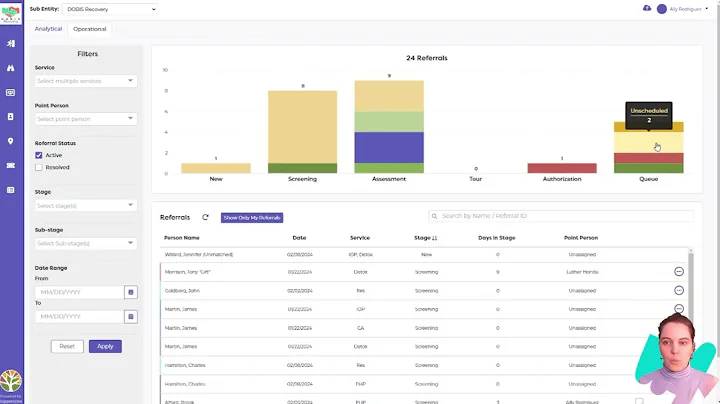This screenshot has width=720, height=404.
Task: Switch to the Operational tab
Action: click(90, 29)
